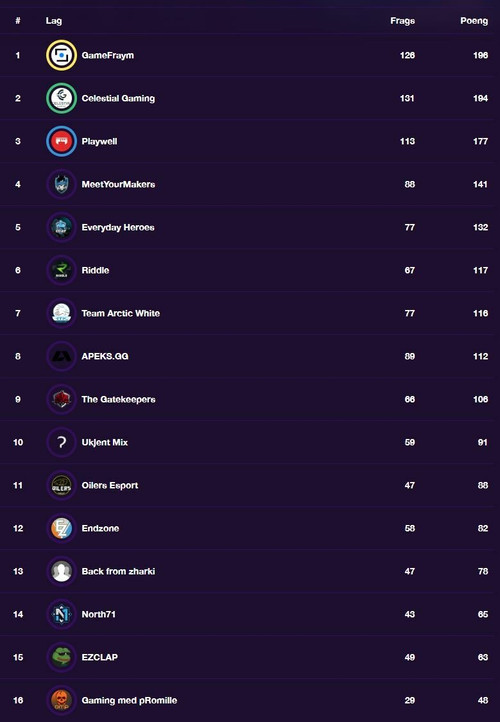Click the North71 team logo
Image resolution: width=500 pixels, height=722 pixels.
tap(61, 614)
